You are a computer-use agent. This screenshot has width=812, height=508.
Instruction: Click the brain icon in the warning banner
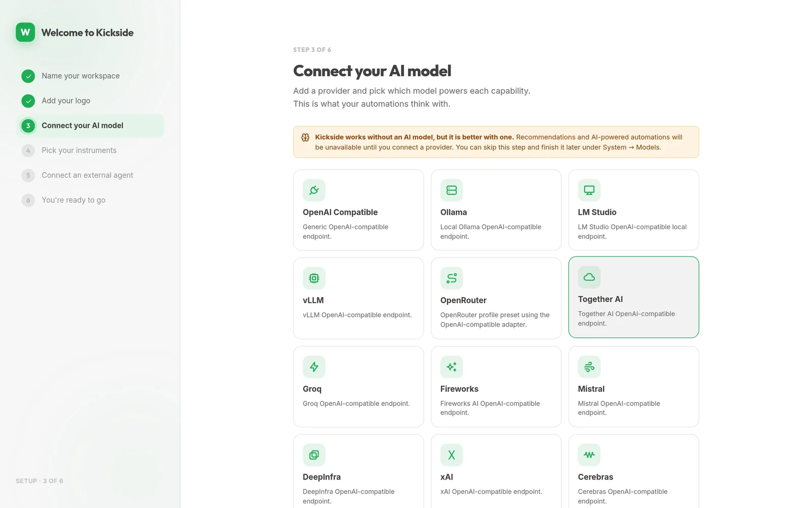click(306, 138)
